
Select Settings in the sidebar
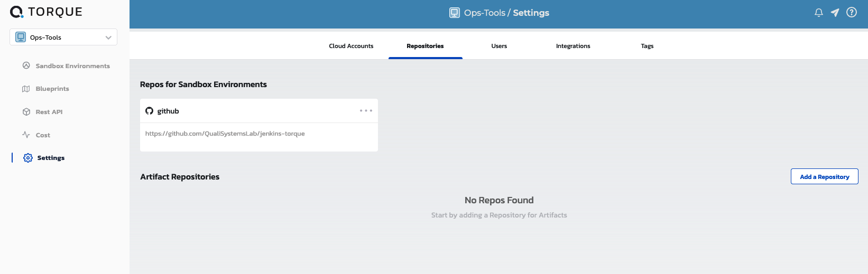pyautogui.click(x=51, y=158)
